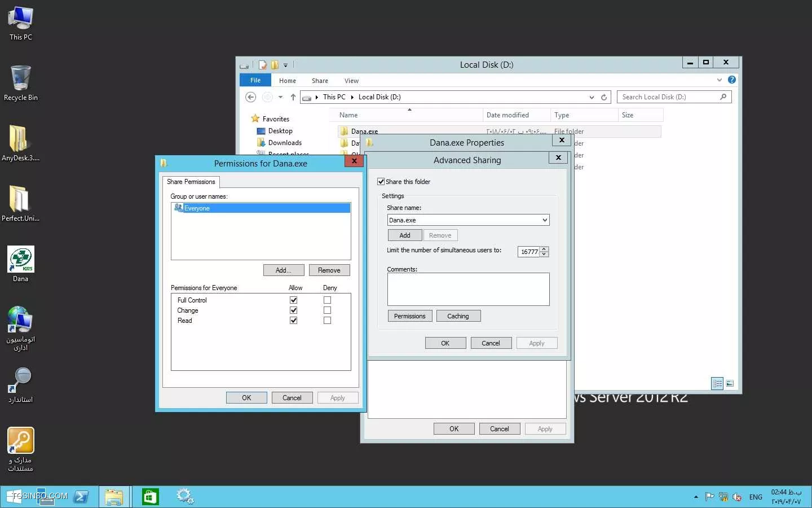Click the Permissions button in Advanced Sharing
Screen dimensions: 812x508
[x=410, y=316]
